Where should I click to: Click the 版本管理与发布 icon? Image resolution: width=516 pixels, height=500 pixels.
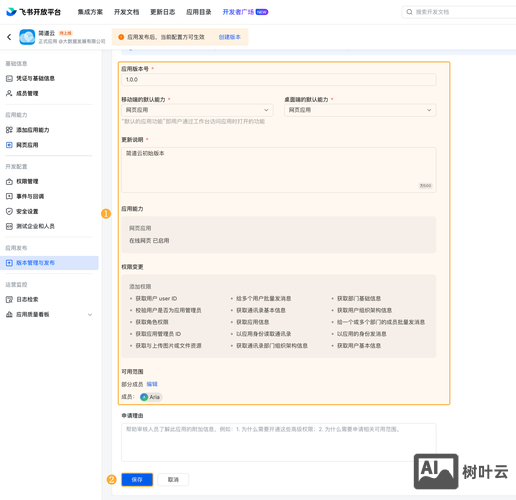click(9, 263)
